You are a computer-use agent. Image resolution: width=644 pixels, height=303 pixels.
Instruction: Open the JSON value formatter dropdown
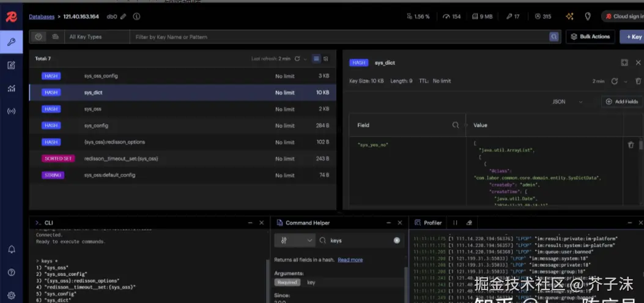(567, 102)
